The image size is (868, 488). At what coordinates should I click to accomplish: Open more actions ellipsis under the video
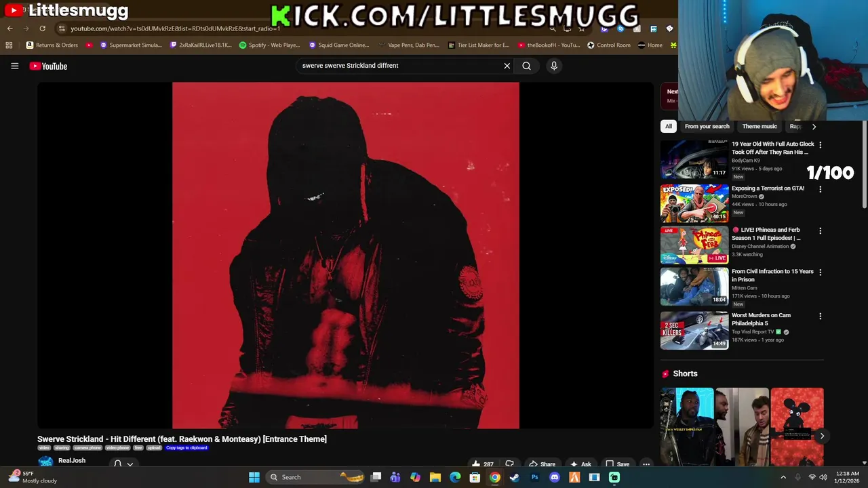click(x=646, y=464)
